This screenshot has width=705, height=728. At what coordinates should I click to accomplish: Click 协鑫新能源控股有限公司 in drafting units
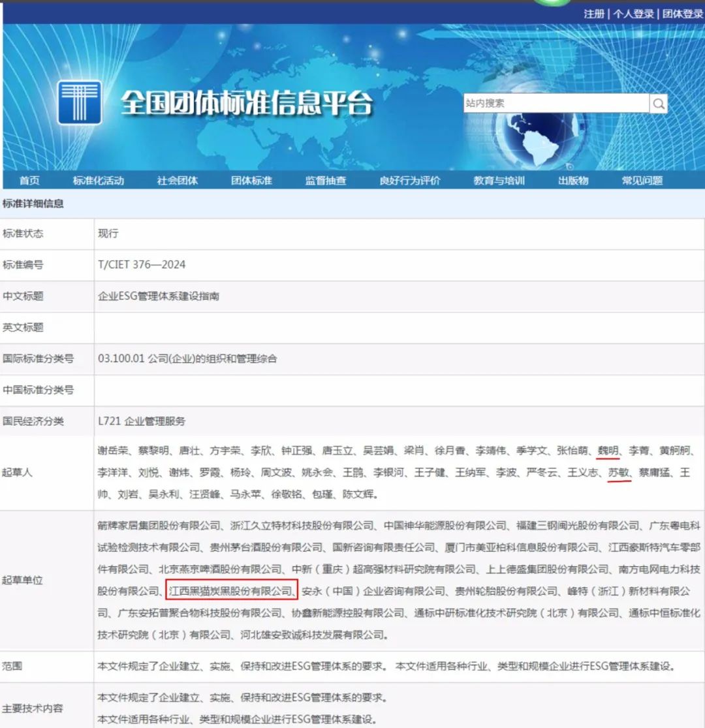point(348,613)
